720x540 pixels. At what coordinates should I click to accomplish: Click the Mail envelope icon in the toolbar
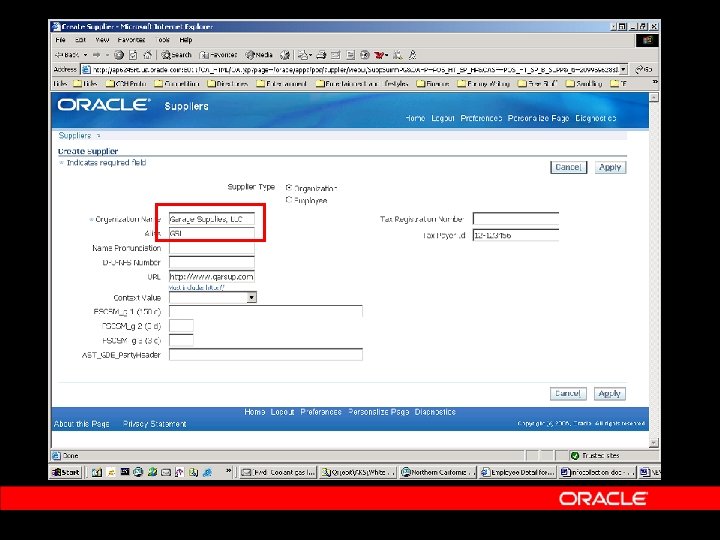pyautogui.click(x=303, y=55)
